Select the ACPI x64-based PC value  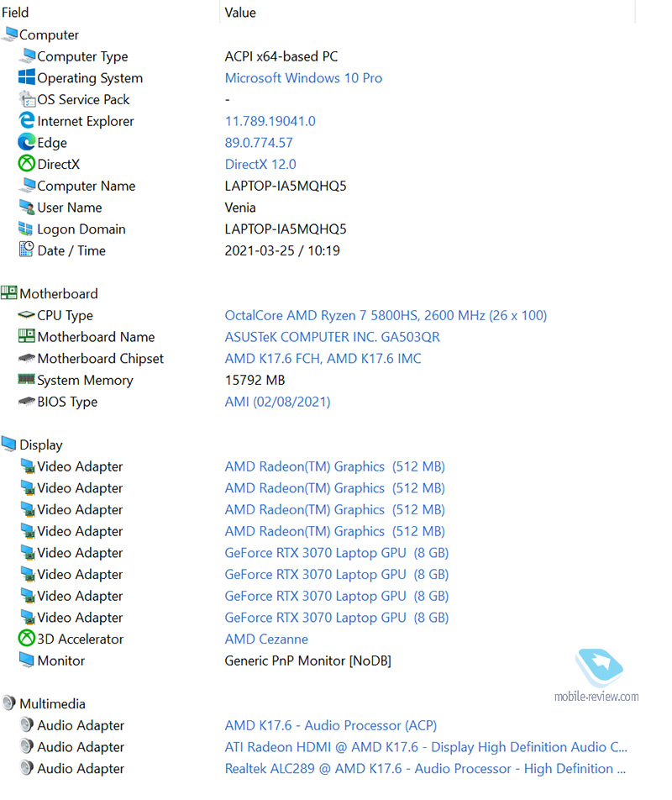pos(281,56)
